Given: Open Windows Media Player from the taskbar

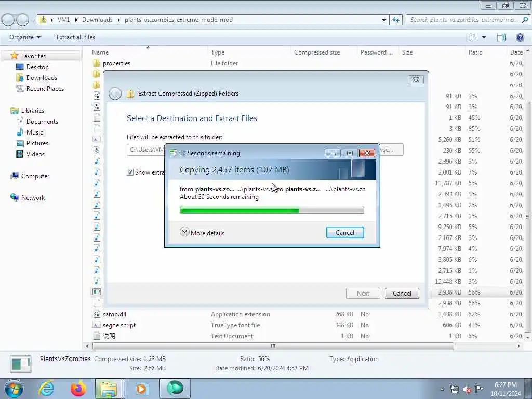Looking at the screenshot, I should 141,389.
